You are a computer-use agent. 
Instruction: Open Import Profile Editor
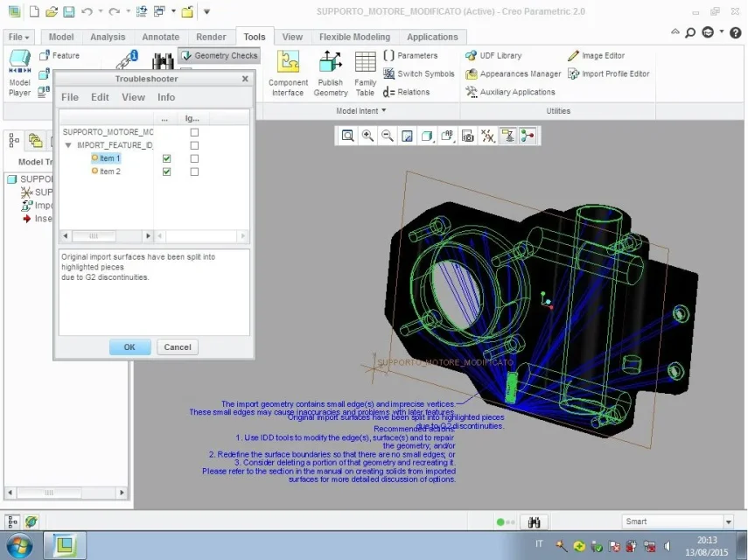point(609,73)
